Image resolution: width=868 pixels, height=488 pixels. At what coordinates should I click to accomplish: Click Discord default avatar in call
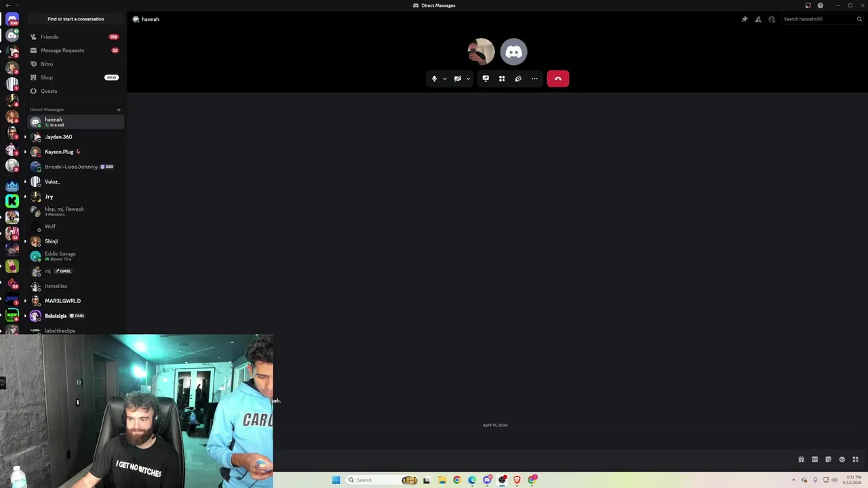tap(513, 52)
